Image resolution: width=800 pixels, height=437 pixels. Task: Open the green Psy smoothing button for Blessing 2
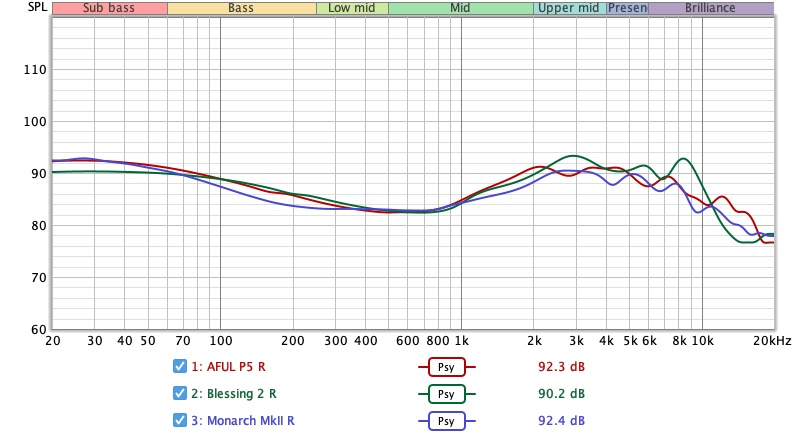446,394
